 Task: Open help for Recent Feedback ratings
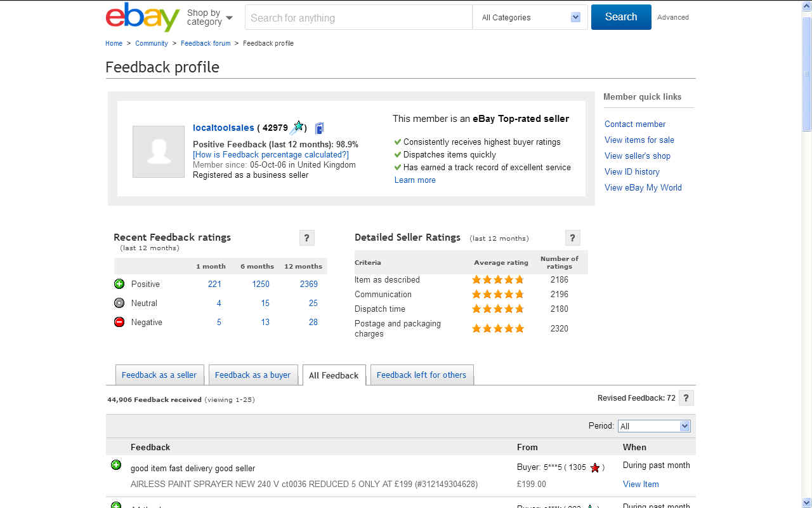click(x=306, y=237)
